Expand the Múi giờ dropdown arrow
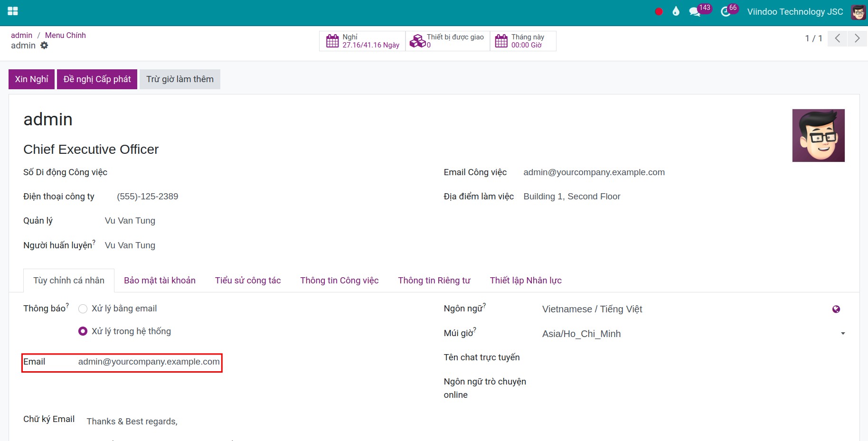Screen dimensions: 868x441 coord(843,334)
